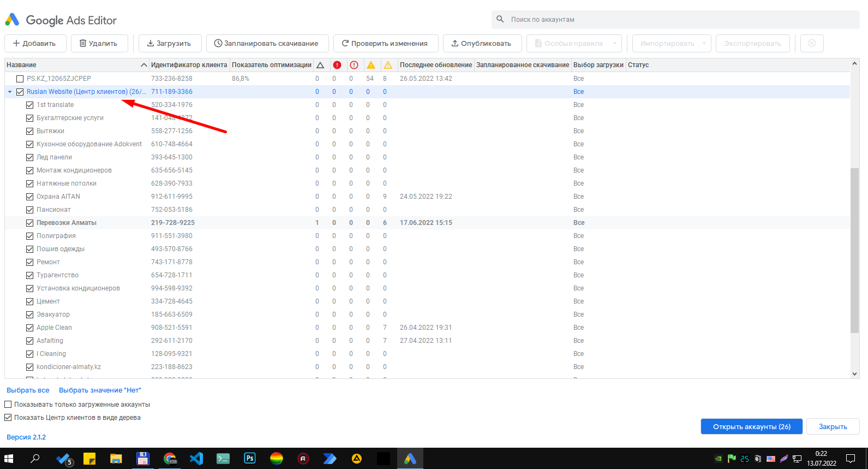
Task: Click the search magnifier icon in accounts search
Action: point(500,19)
